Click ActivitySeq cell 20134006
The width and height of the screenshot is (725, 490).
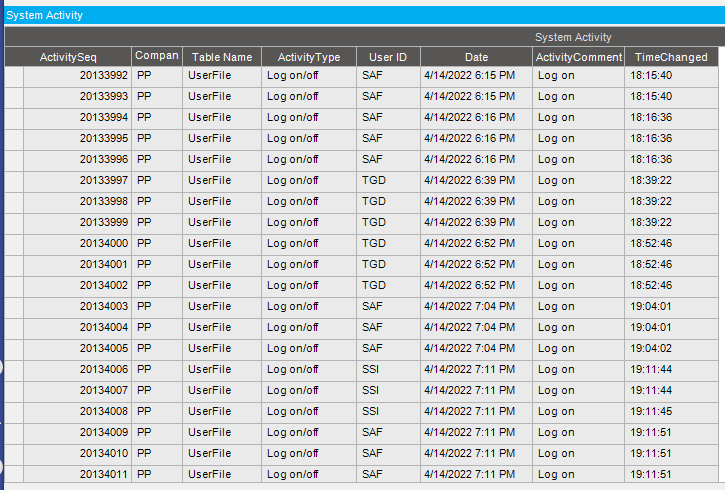tap(78, 370)
